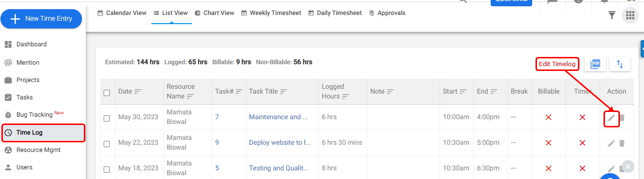The width and height of the screenshot is (644, 179).
Task: Open task link 'Deploy website to l...'
Action: pyautogui.click(x=280, y=142)
